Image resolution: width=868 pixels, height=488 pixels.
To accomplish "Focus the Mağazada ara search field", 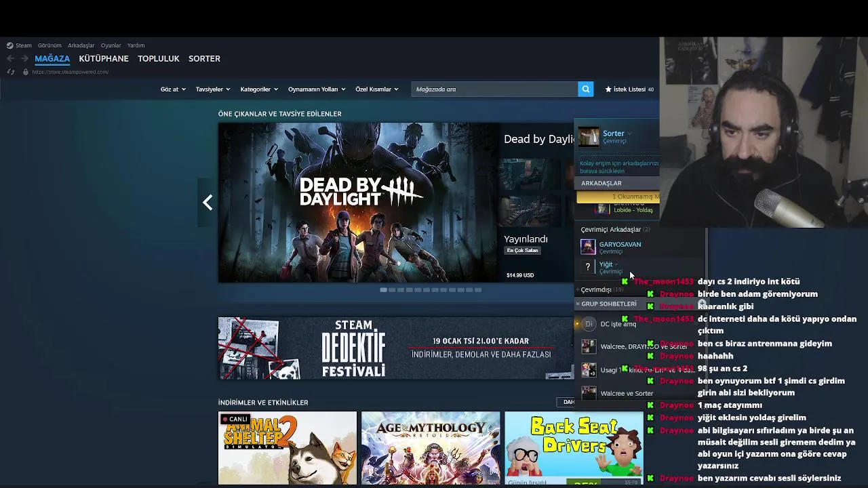I will (x=494, y=89).
